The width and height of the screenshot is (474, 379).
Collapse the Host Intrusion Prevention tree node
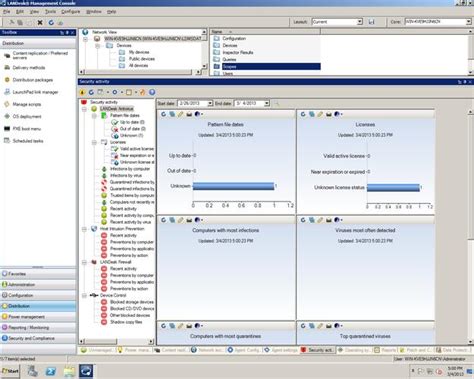pos(85,229)
